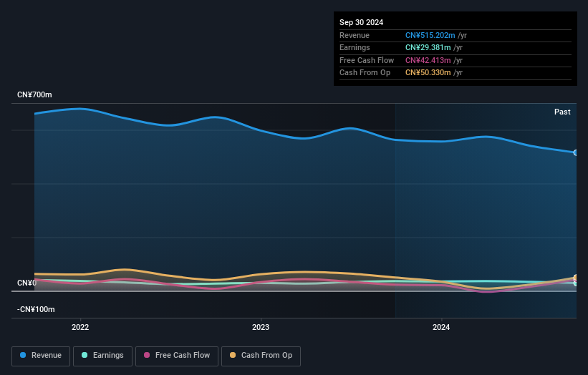Select the Cash From Op endpoint marker

[x=576, y=278]
